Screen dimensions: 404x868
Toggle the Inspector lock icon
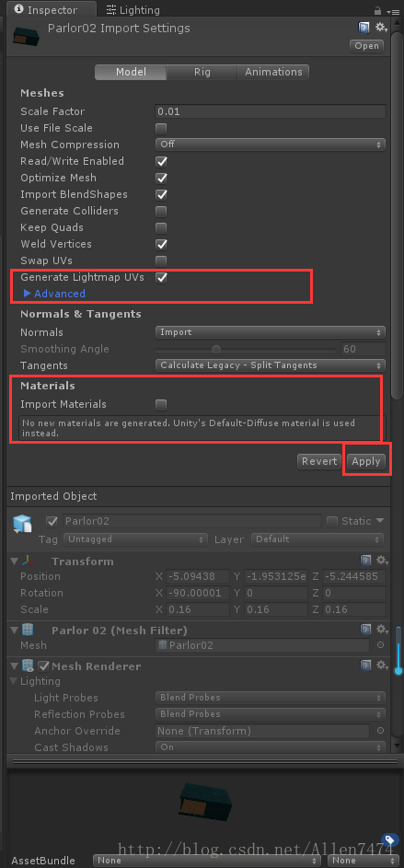[377, 10]
